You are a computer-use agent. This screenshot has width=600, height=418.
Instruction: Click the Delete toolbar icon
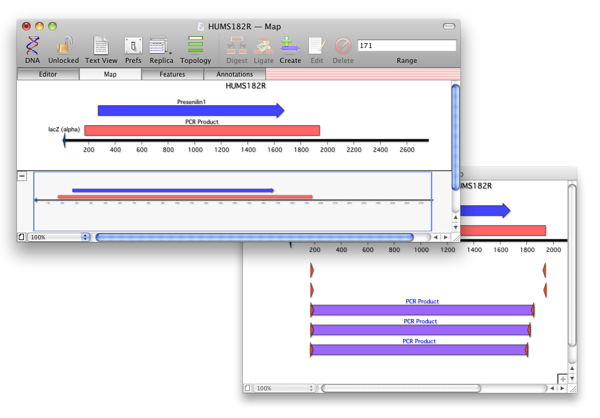click(343, 46)
